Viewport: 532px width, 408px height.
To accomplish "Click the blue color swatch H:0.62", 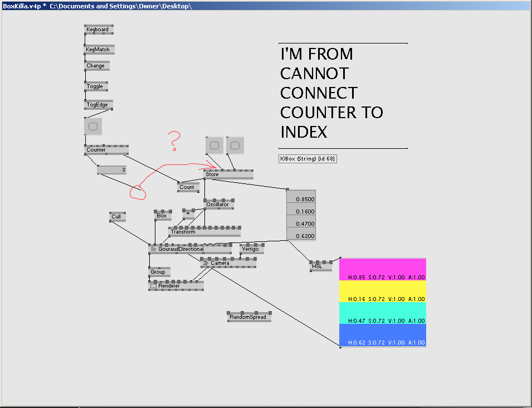I will pos(383,334).
